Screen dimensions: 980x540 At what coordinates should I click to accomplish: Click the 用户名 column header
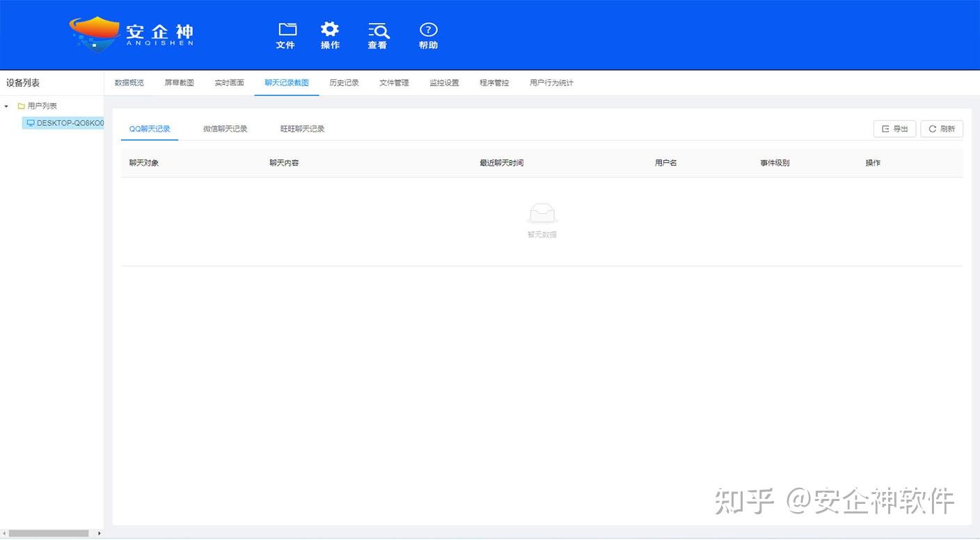click(x=666, y=163)
